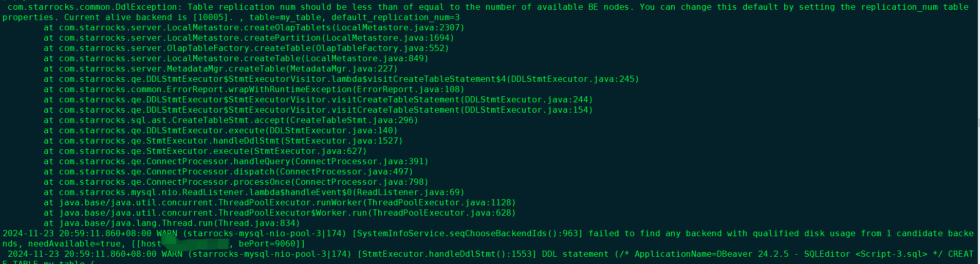Click the default_replication_num=3 text

[396, 17]
